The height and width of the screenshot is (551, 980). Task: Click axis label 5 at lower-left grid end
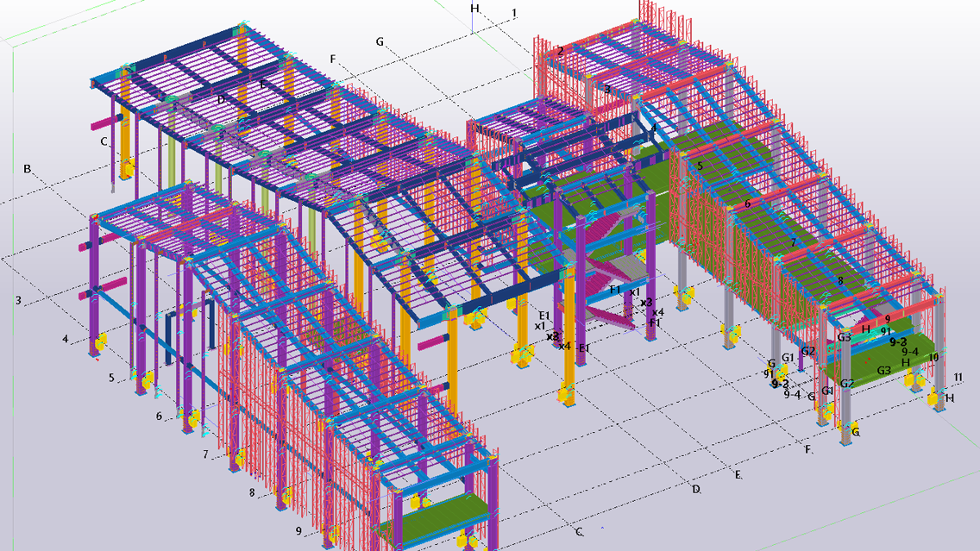(x=112, y=378)
